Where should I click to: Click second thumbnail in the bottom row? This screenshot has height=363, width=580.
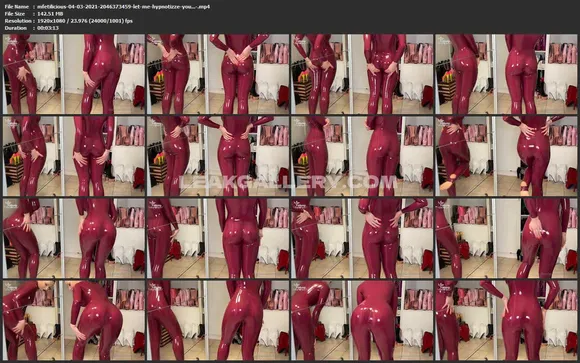[x=218, y=320]
